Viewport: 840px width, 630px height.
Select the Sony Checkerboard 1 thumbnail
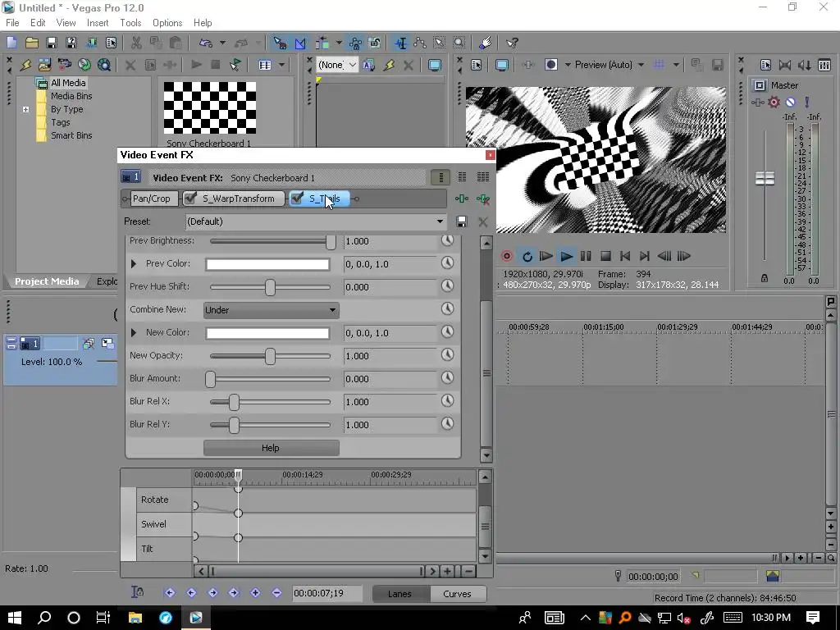pyautogui.click(x=209, y=107)
